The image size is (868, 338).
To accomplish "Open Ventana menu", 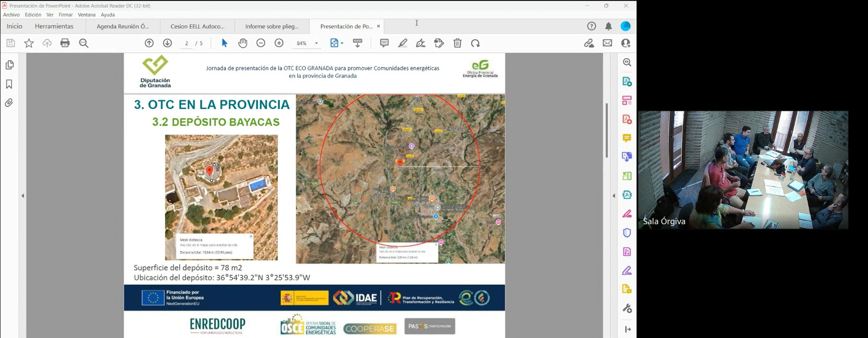I will pos(86,15).
